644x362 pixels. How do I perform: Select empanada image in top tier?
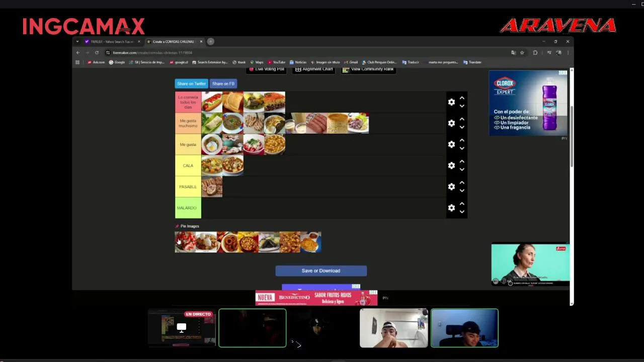[233, 102]
